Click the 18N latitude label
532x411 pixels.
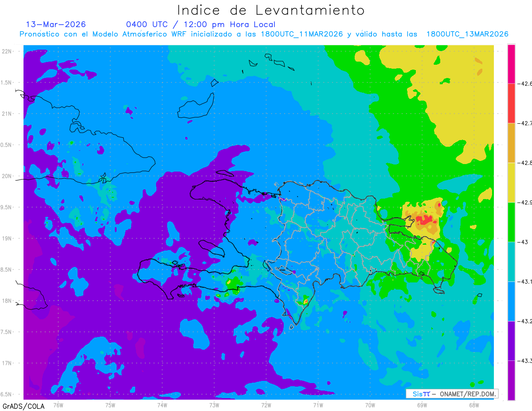[7, 301]
